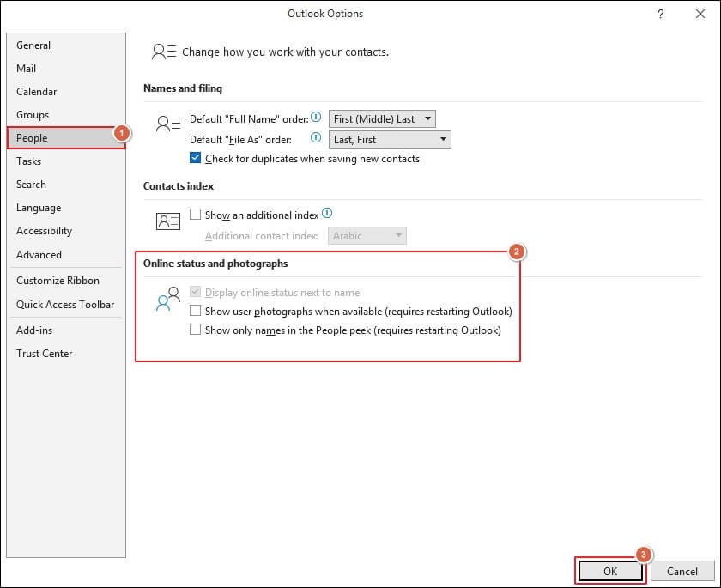
Task: Click info icon next to additional index
Action: [x=327, y=215]
